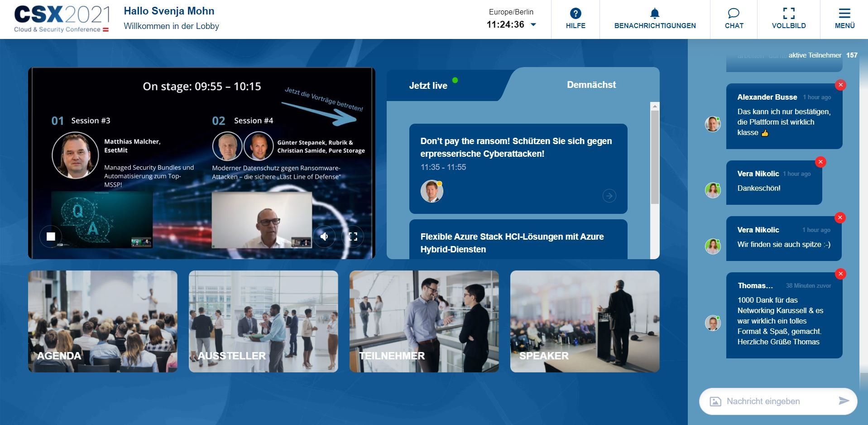Open the hamburger Menü
This screenshot has height=425, width=868.
(844, 19)
